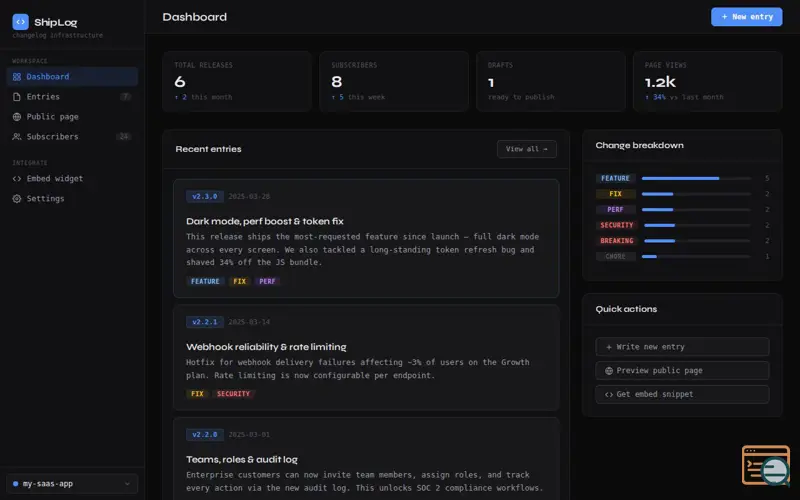Click the SECURITY label in Change breakdown

(616, 225)
